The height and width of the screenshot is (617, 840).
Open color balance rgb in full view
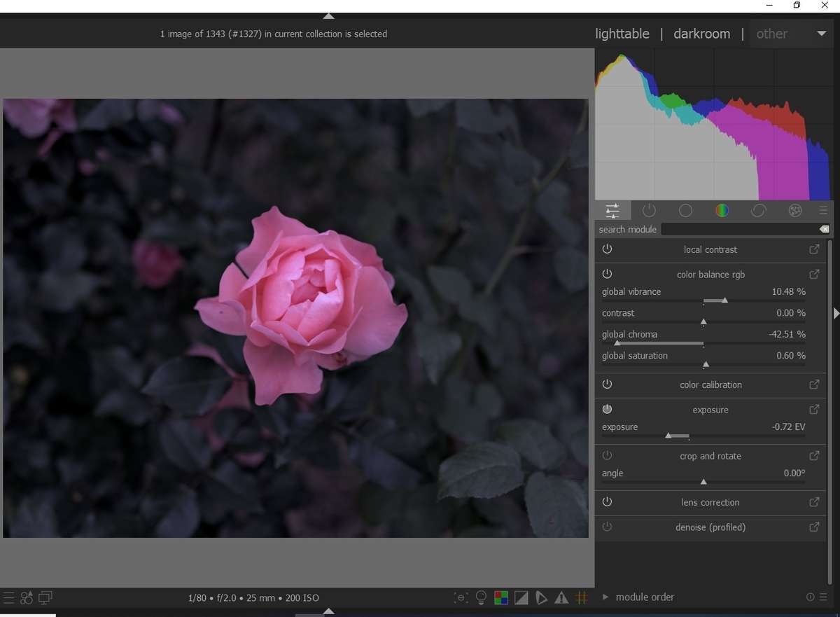point(814,275)
